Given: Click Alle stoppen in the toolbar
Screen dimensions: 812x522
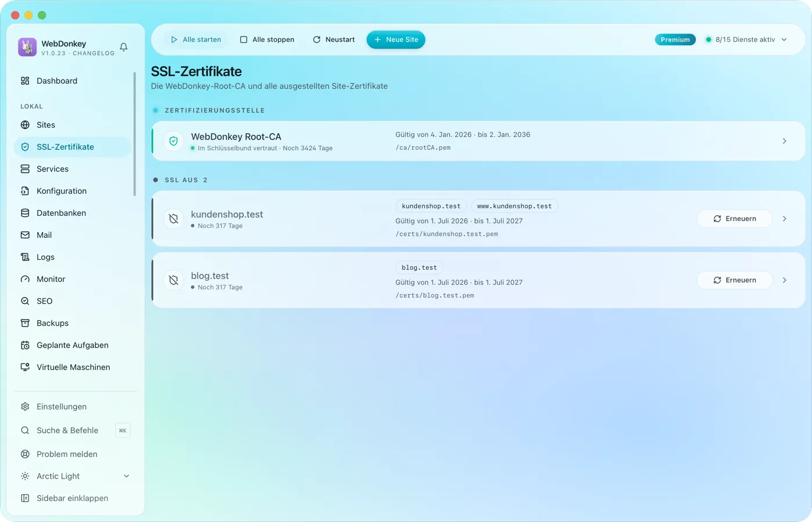Looking at the screenshot, I should pos(267,39).
